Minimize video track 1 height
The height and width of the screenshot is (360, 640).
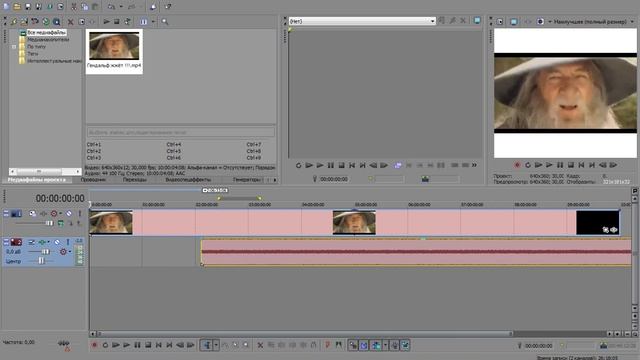coord(6,213)
